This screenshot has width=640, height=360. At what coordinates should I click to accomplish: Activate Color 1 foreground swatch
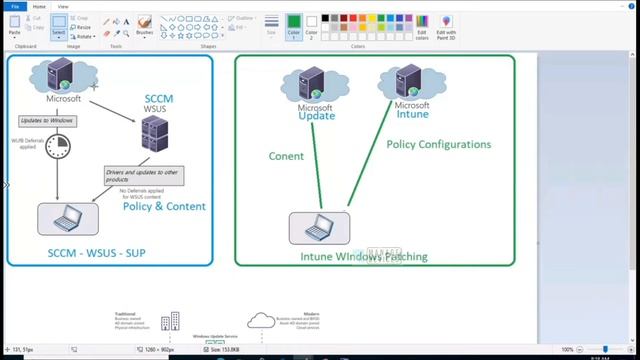294,27
